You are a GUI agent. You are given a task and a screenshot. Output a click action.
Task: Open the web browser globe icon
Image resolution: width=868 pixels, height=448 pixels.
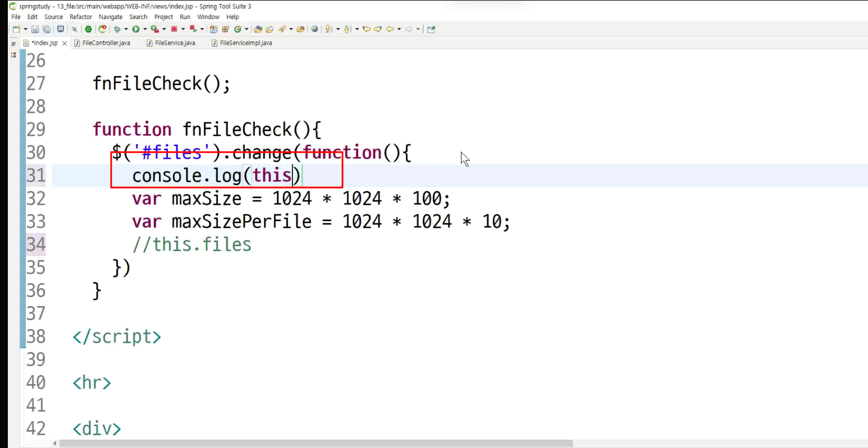point(314,29)
